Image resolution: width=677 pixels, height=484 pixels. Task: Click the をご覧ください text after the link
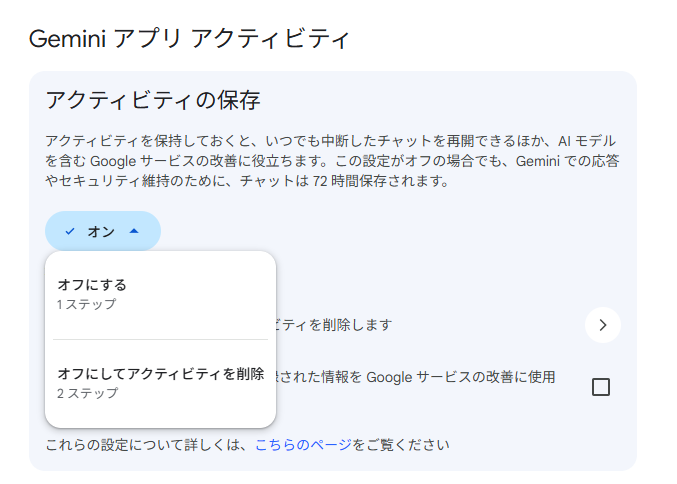(401, 444)
